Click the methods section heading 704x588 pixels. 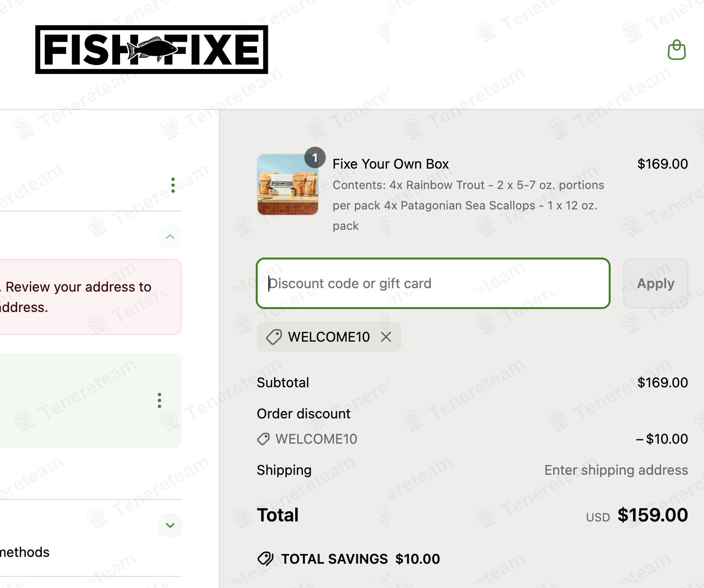coord(25,552)
